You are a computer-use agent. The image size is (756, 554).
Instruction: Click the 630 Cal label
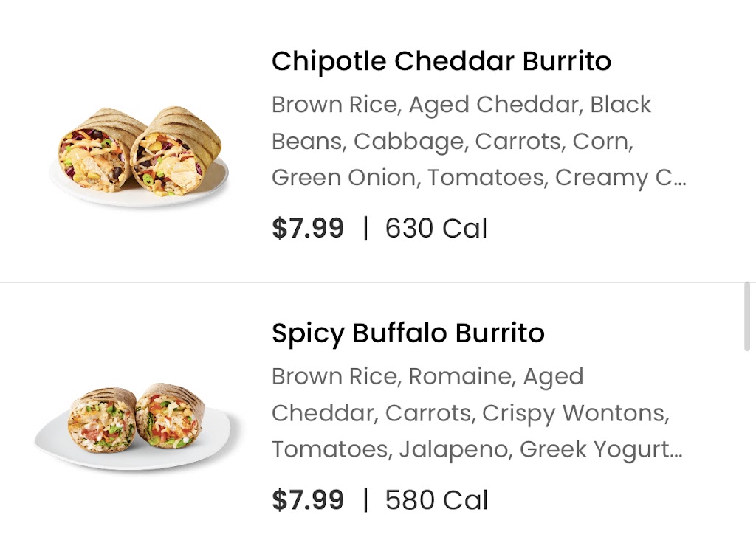point(436,228)
